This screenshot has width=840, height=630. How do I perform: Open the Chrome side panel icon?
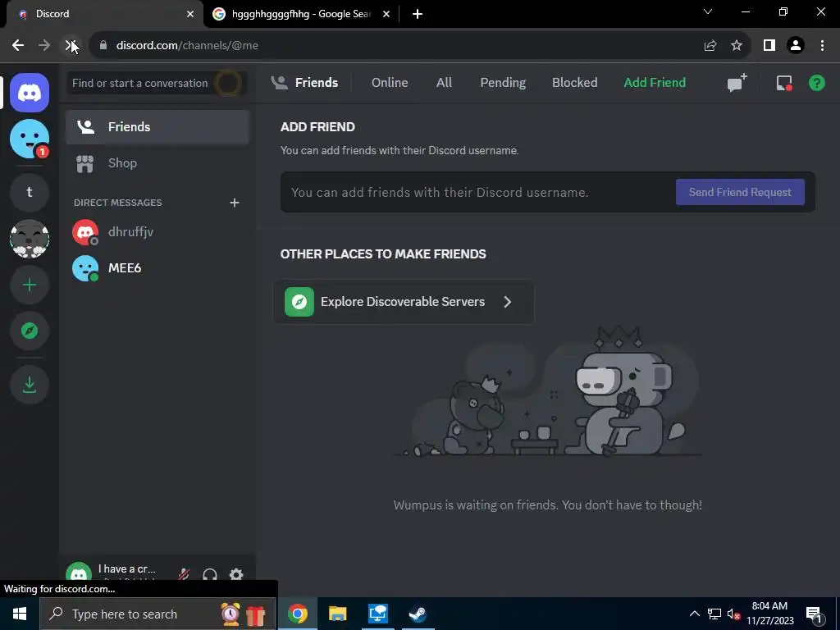769,46
